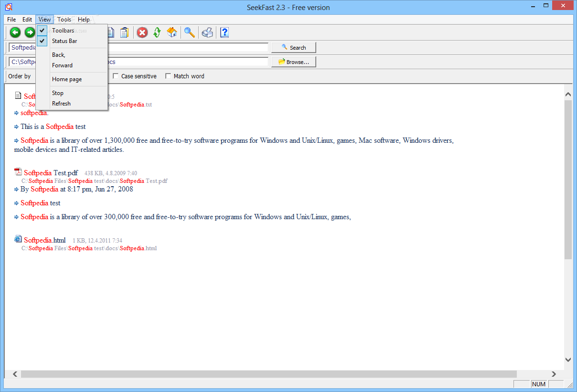Open the Softpedia.html result link
The image size is (577, 392).
click(45, 240)
